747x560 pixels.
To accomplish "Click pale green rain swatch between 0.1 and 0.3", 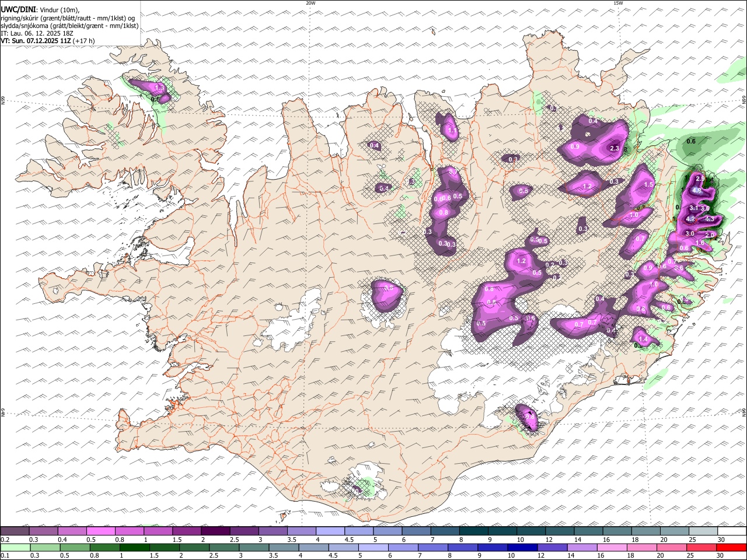I will tap(15, 548).
